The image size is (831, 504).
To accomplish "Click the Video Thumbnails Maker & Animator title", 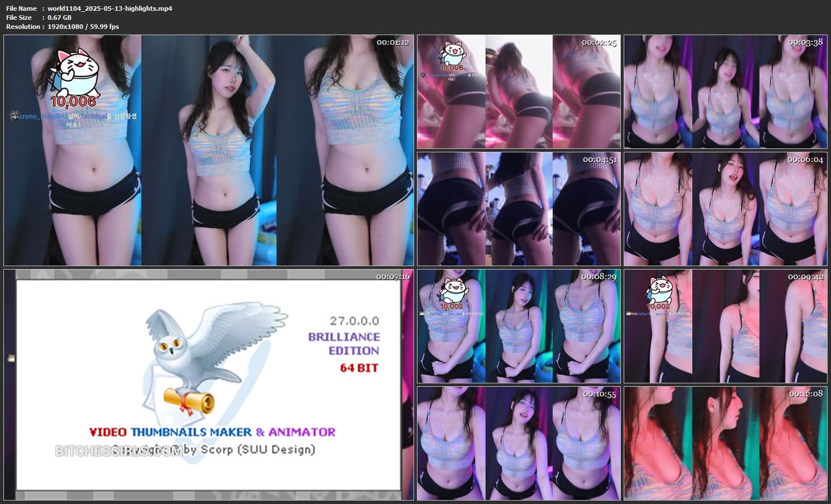I will tap(212, 432).
